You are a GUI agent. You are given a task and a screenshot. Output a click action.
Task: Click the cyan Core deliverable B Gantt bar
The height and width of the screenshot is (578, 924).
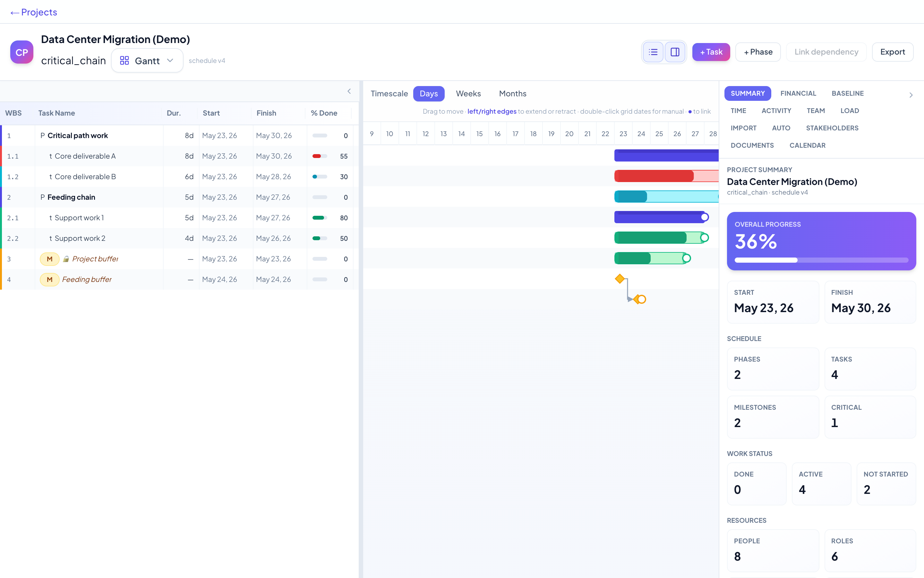click(x=666, y=197)
